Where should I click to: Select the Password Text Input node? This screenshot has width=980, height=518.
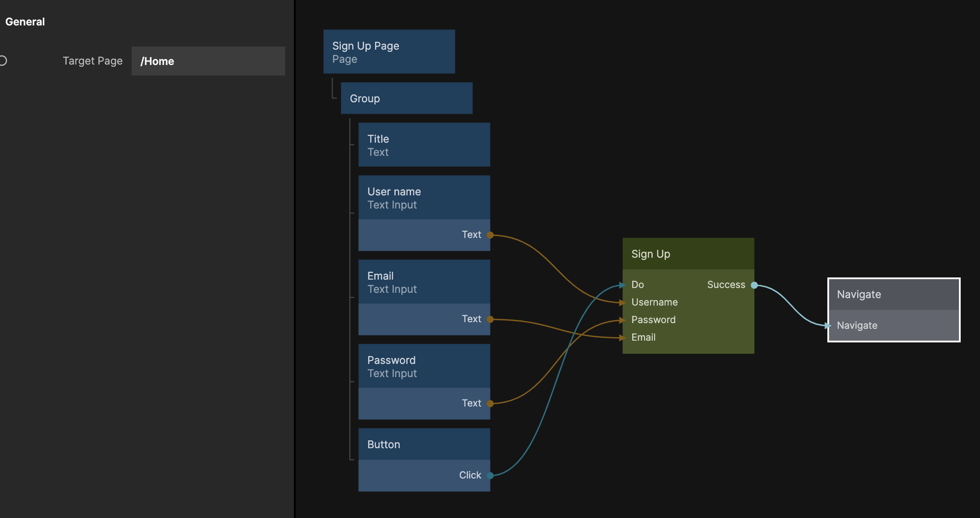tap(424, 366)
